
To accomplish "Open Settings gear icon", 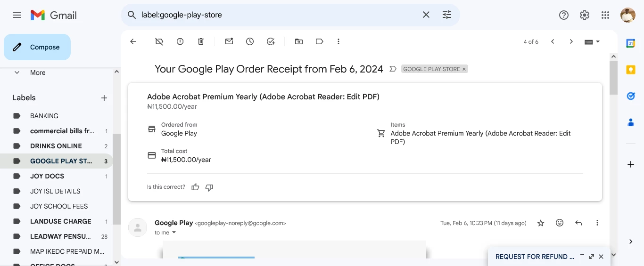I will coord(585,15).
